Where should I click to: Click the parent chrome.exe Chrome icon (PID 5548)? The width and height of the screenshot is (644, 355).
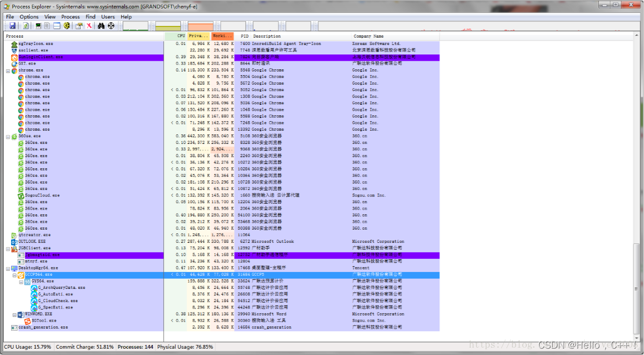pyautogui.click(x=14, y=70)
